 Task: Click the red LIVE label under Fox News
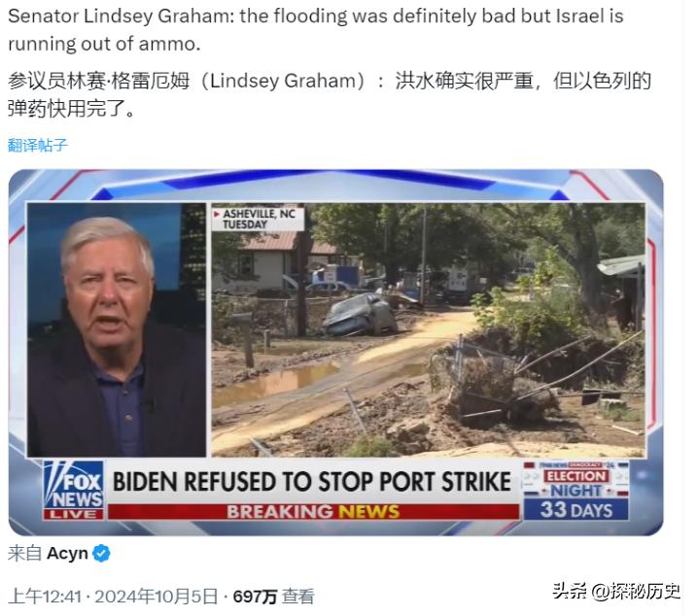74,515
